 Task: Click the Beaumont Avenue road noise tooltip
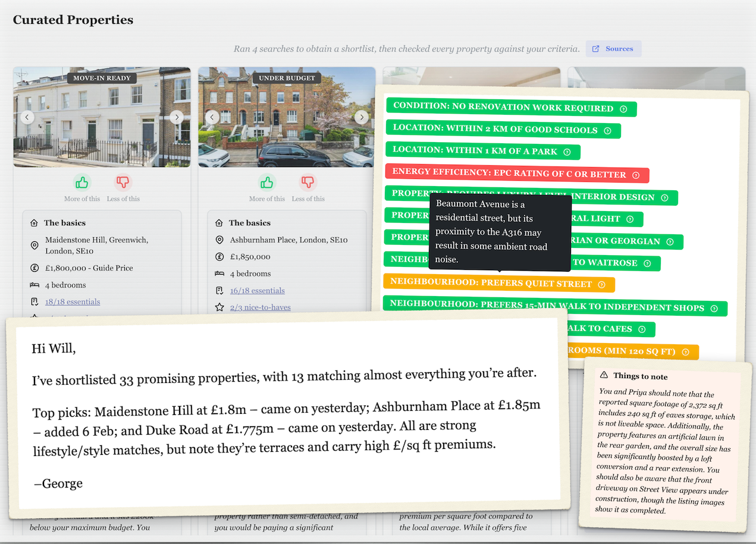coord(500,232)
